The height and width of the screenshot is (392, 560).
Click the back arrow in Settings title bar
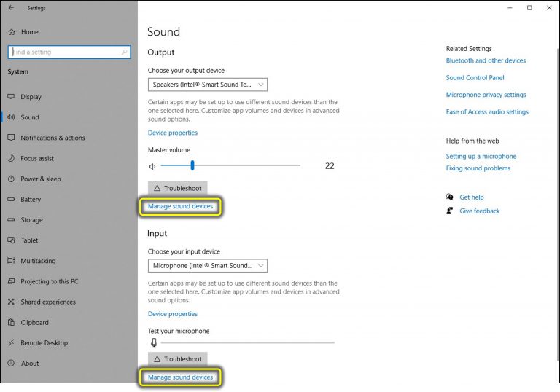pos(11,8)
